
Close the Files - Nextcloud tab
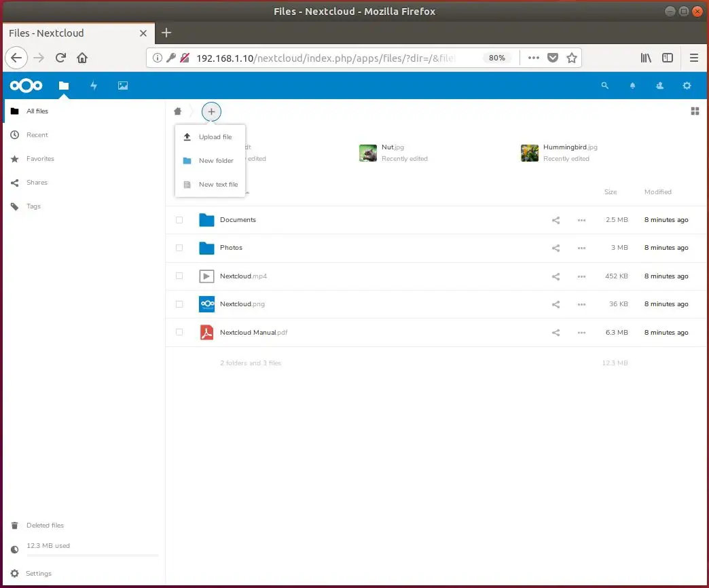143,33
